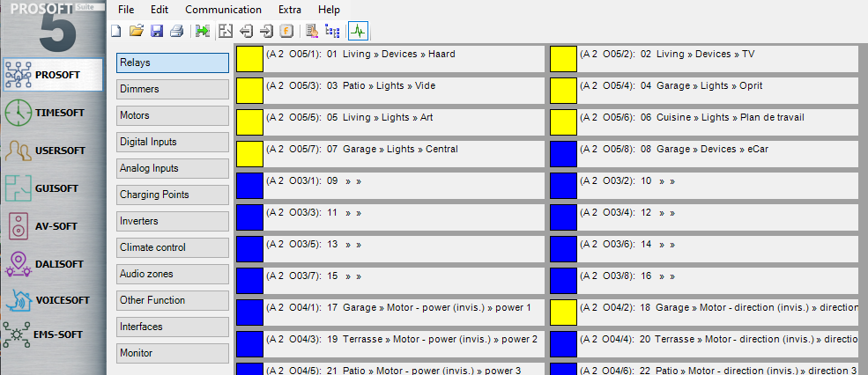The image size is (868, 375).
Task: Toggle relay 01 Living Devices Haard square
Action: (x=249, y=59)
